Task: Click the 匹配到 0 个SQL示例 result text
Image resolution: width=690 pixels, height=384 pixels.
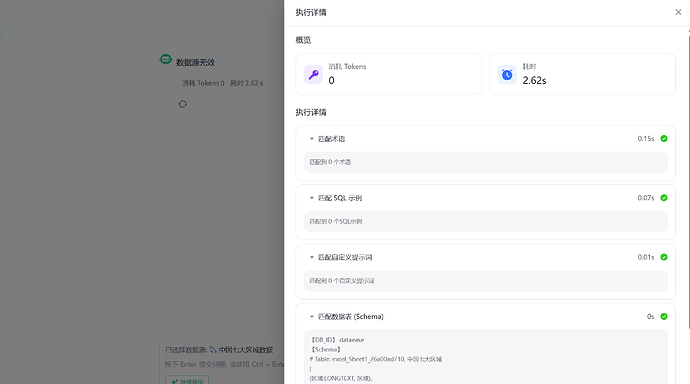Action: 336,222
